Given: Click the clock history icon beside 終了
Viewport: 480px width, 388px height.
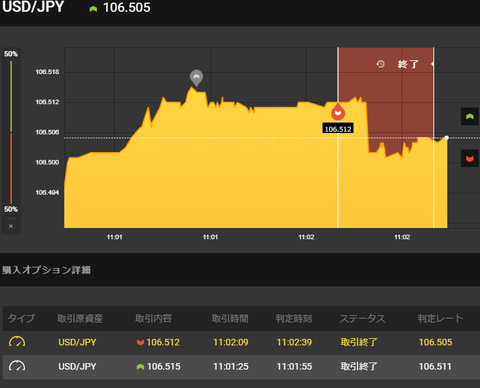Looking at the screenshot, I should point(380,64).
